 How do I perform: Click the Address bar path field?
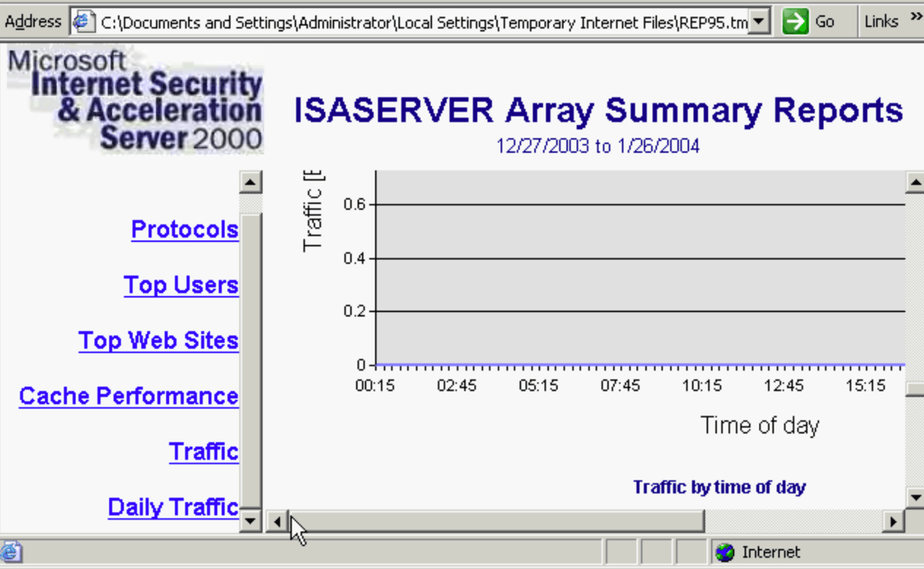tap(423, 22)
